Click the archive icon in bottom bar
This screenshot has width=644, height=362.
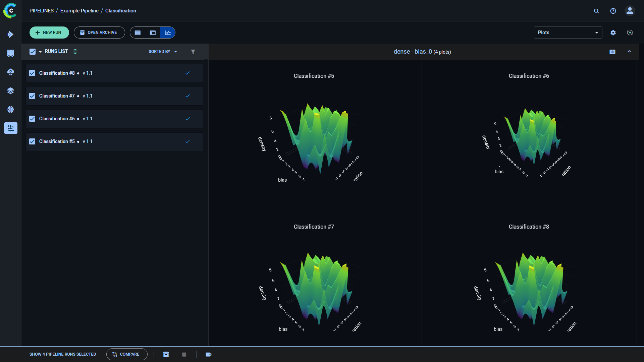coord(166,354)
